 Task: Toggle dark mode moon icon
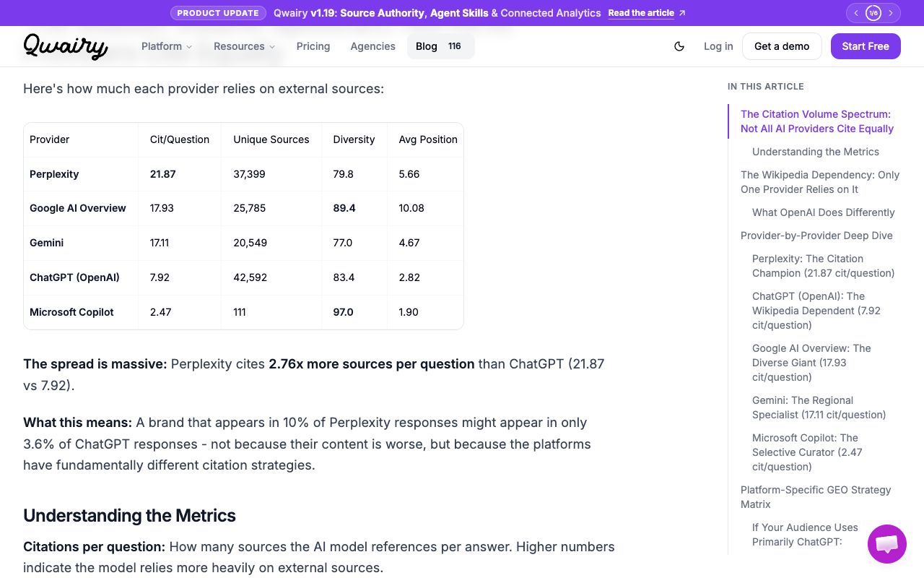pyautogui.click(x=679, y=46)
